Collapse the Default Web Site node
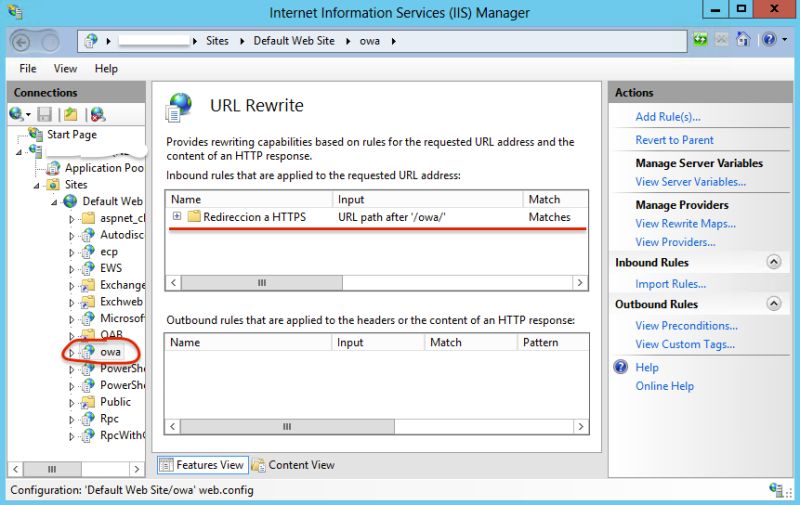 click(x=54, y=203)
